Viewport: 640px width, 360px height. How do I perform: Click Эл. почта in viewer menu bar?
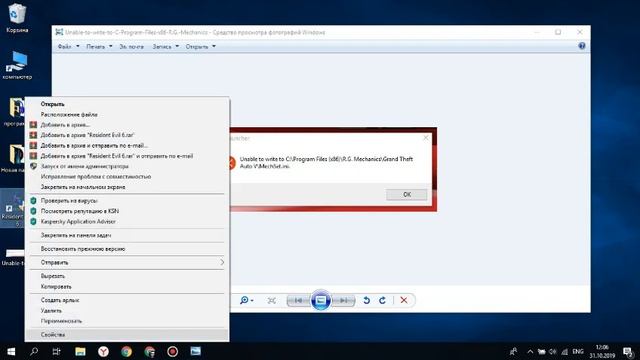click(x=131, y=47)
